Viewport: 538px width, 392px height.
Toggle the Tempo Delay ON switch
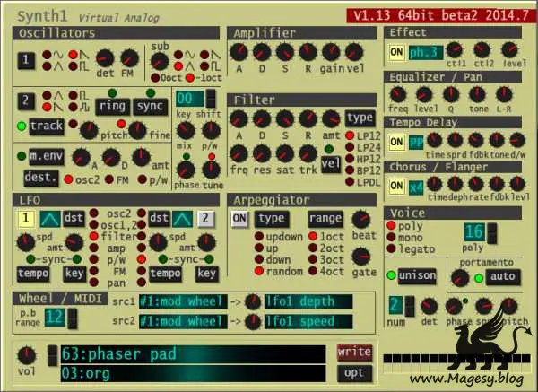[396, 142]
